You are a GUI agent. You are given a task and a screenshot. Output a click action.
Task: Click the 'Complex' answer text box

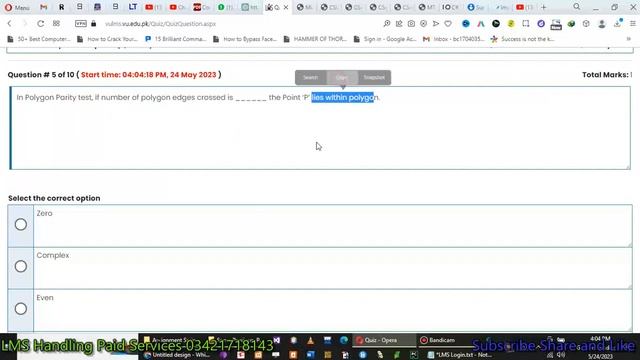(x=333, y=268)
